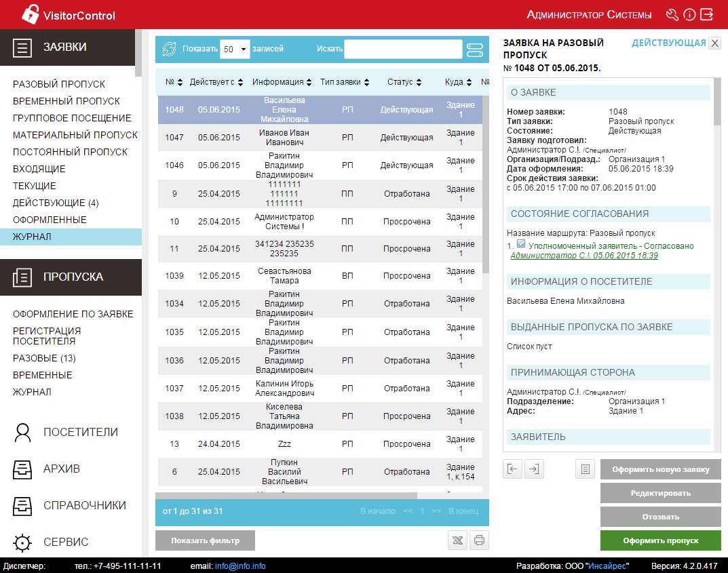Click the ЗАЯВКИ section list icon

pos(22,47)
